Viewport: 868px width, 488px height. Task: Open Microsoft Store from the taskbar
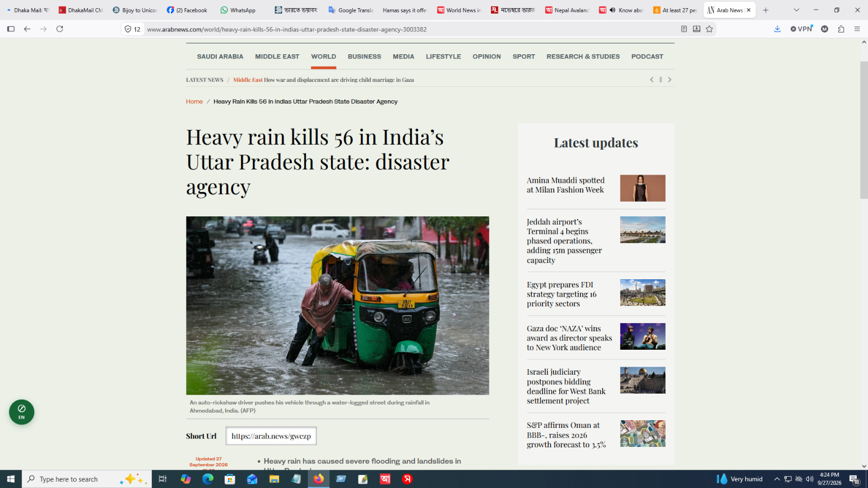pos(230,479)
